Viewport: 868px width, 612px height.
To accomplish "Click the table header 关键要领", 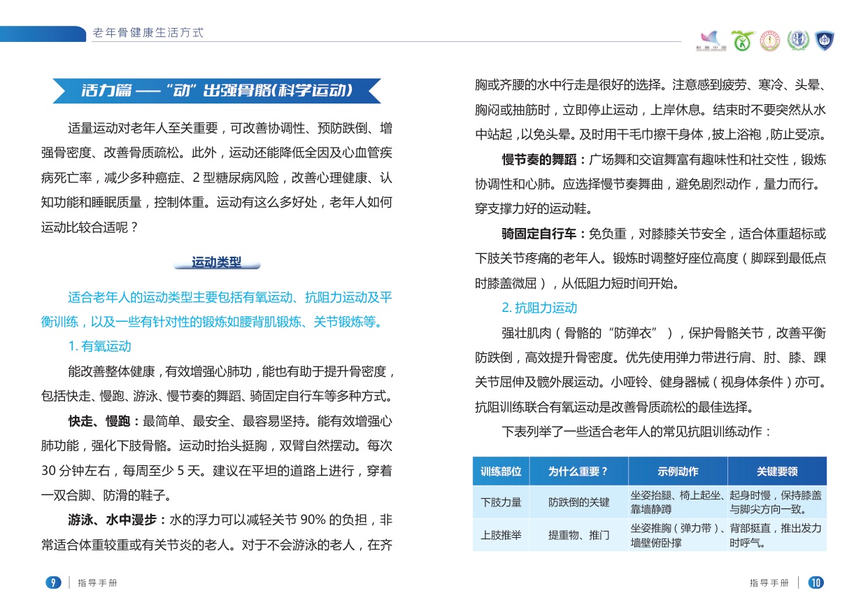I will point(777,471).
